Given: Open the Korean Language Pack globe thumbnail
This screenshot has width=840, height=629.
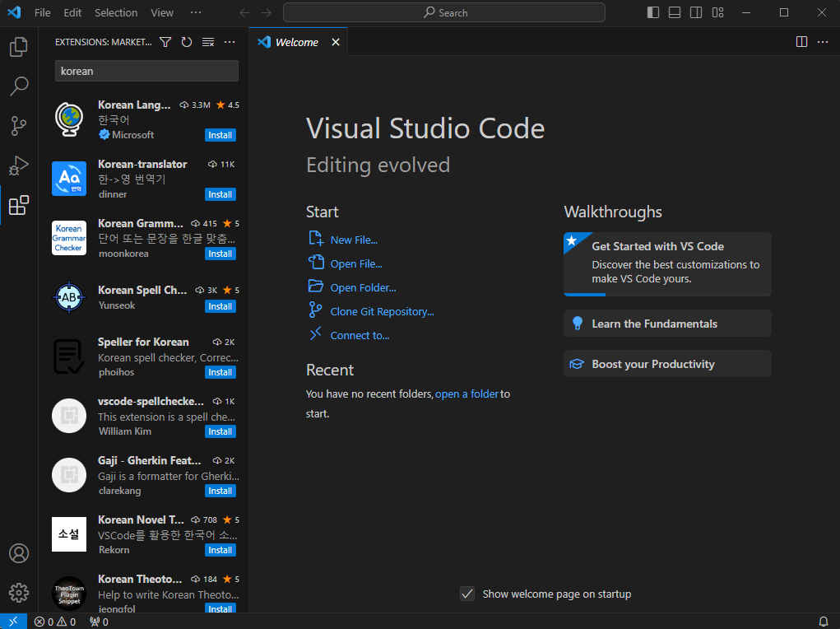Looking at the screenshot, I should click(x=69, y=119).
